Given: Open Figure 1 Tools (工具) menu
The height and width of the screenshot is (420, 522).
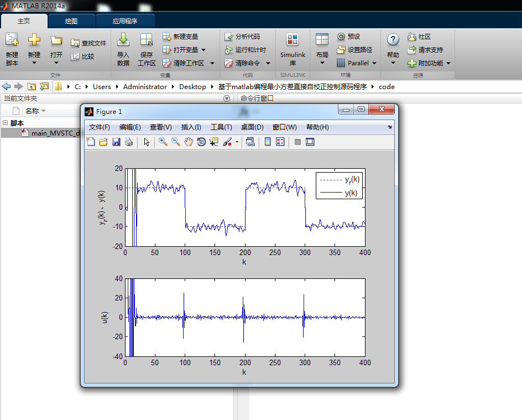Looking at the screenshot, I should (221, 127).
